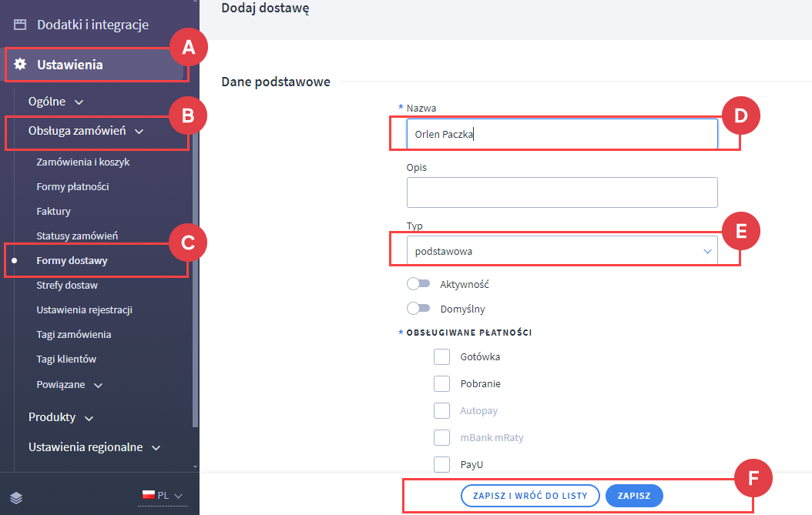Select the PayU payment checkbox
The height and width of the screenshot is (515, 812).
point(441,464)
